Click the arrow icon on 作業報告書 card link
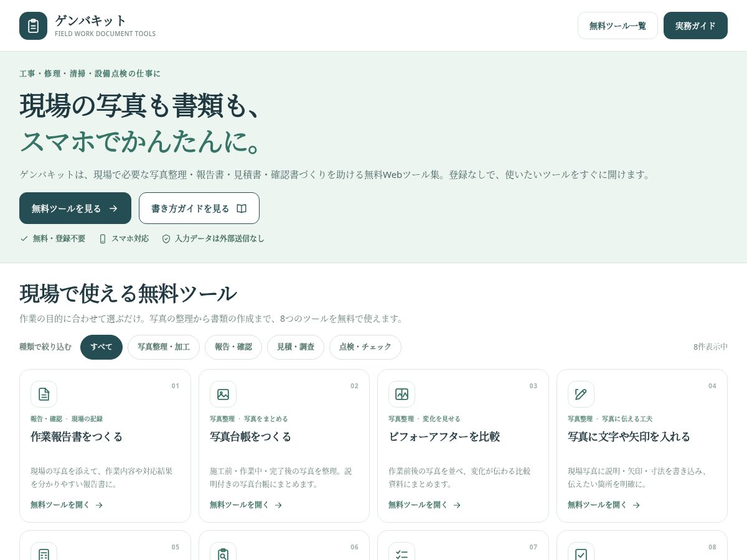The image size is (747, 560). coord(99,505)
